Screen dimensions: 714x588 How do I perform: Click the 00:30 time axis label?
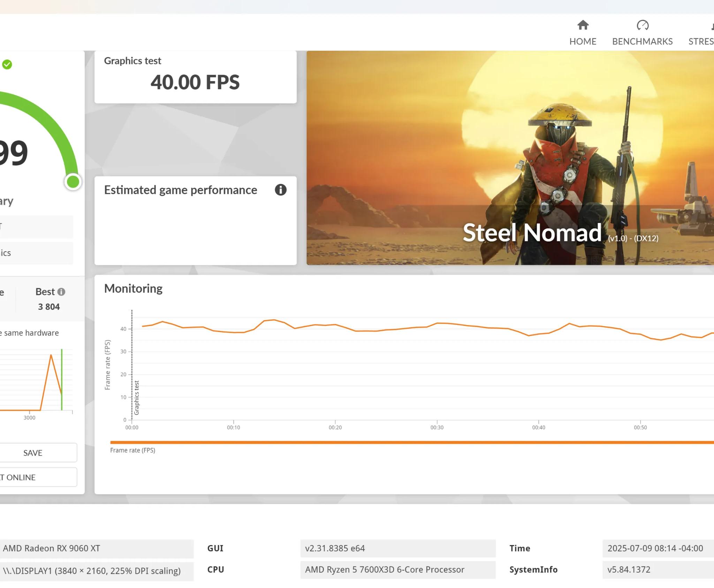pos(437,427)
